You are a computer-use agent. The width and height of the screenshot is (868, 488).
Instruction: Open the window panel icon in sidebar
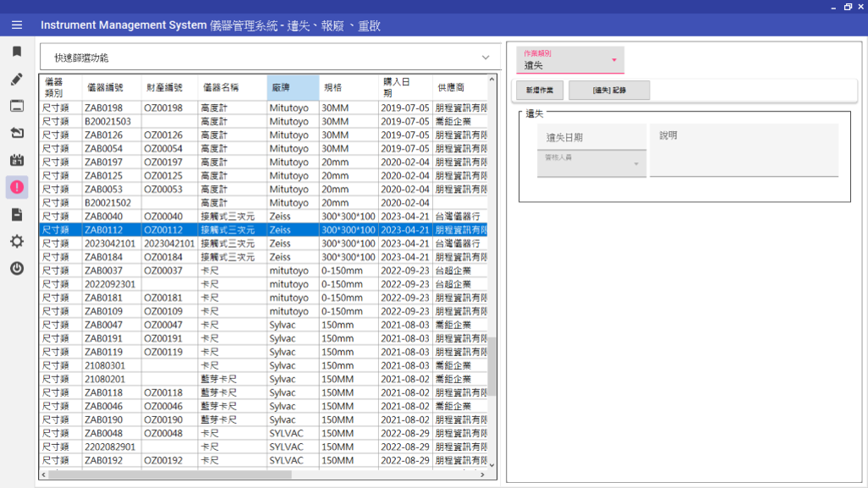(16, 106)
